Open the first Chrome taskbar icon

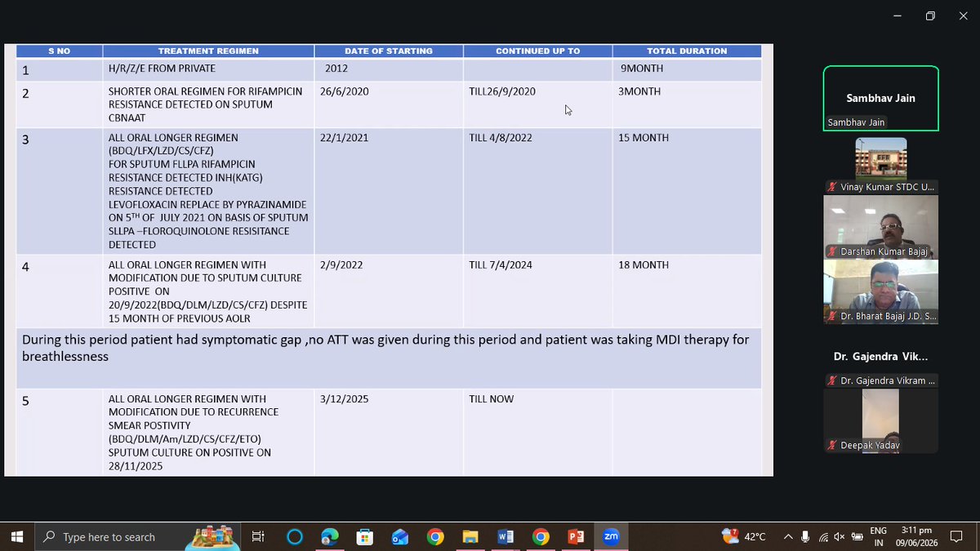pos(435,536)
